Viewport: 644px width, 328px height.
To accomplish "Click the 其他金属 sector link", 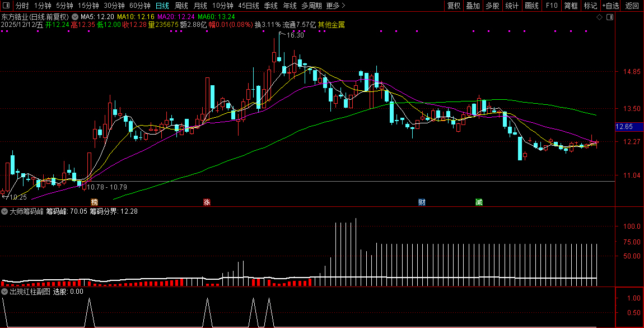I will pos(331,25).
